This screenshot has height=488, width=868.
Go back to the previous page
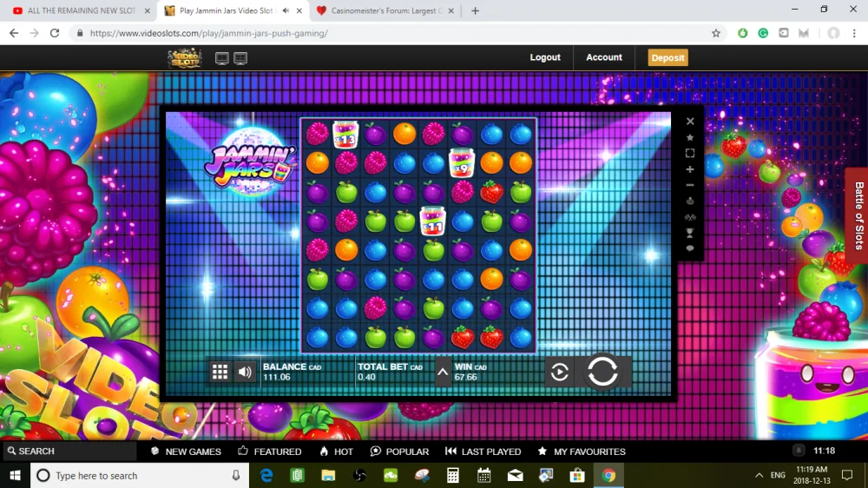(14, 33)
